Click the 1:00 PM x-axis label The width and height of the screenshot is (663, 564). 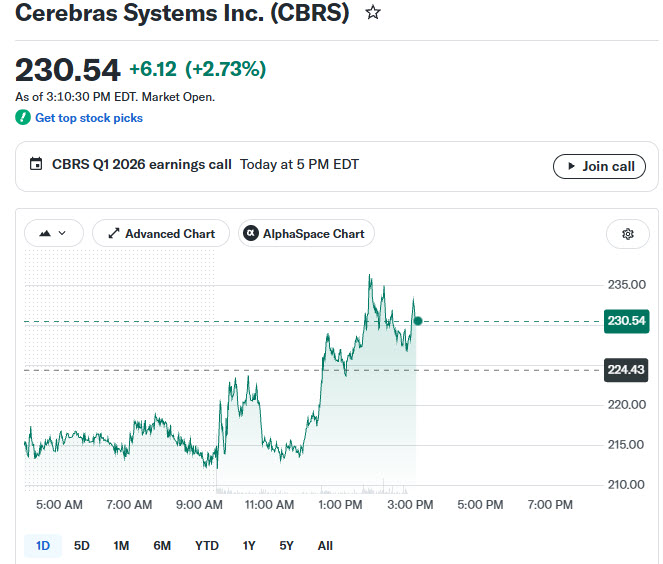tap(340, 504)
